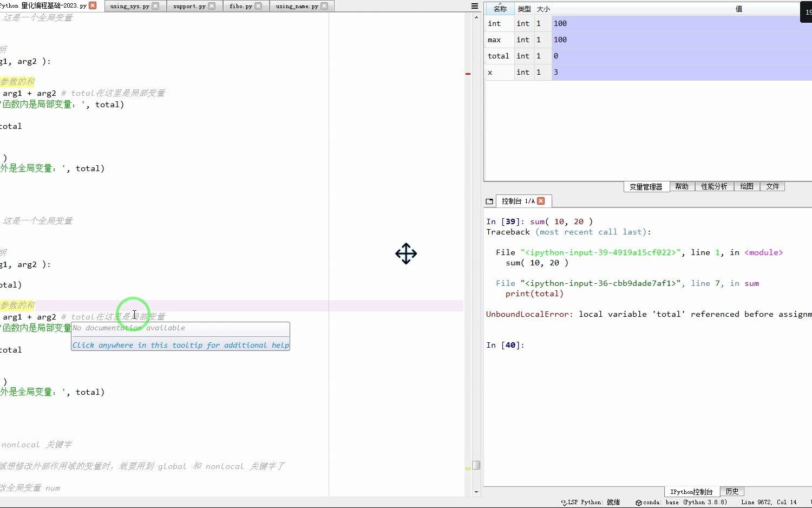Click the editor scrollbar down arrow

coord(476,492)
